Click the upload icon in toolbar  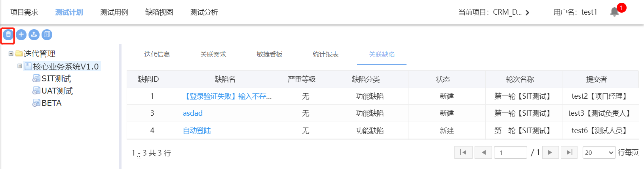[34, 35]
